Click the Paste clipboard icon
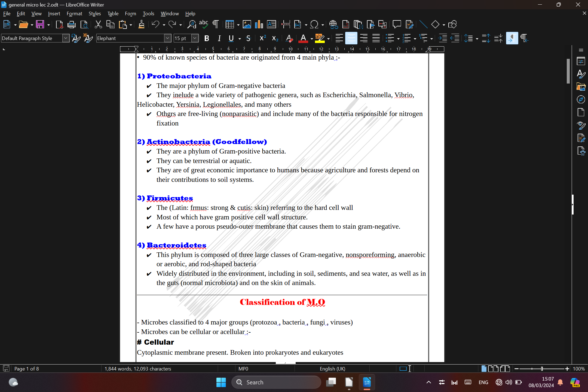This screenshot has height=392, width=588. [x=123, y=24]
